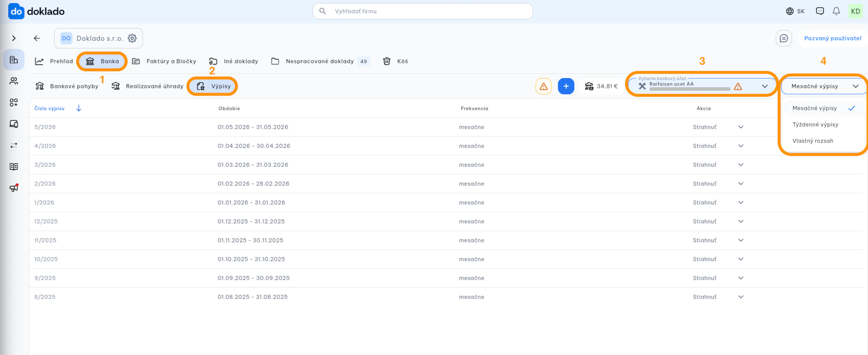
Task: Click the Obdobie column header
Action: (x=229, y=108)
